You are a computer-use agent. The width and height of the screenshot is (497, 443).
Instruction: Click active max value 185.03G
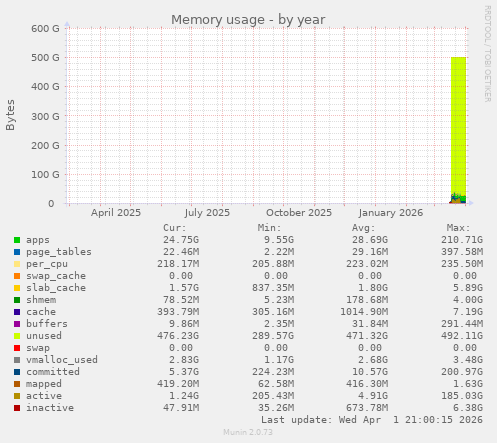462,396
